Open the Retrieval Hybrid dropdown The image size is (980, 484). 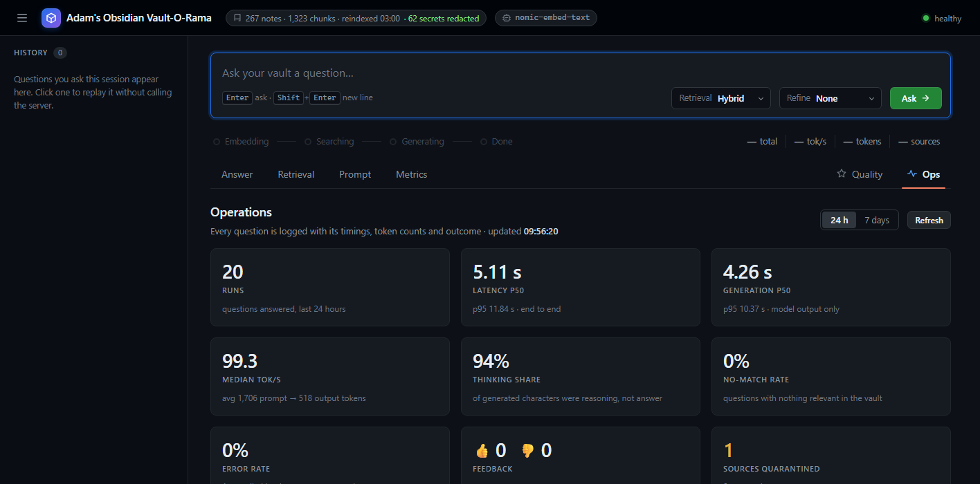pos(721,98)
